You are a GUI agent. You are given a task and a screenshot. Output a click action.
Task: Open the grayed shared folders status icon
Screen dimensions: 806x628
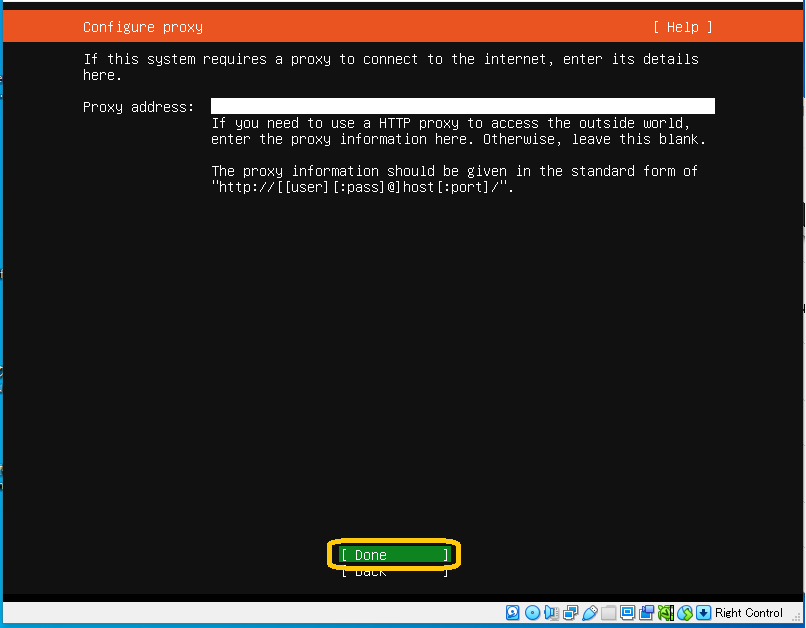609,613
